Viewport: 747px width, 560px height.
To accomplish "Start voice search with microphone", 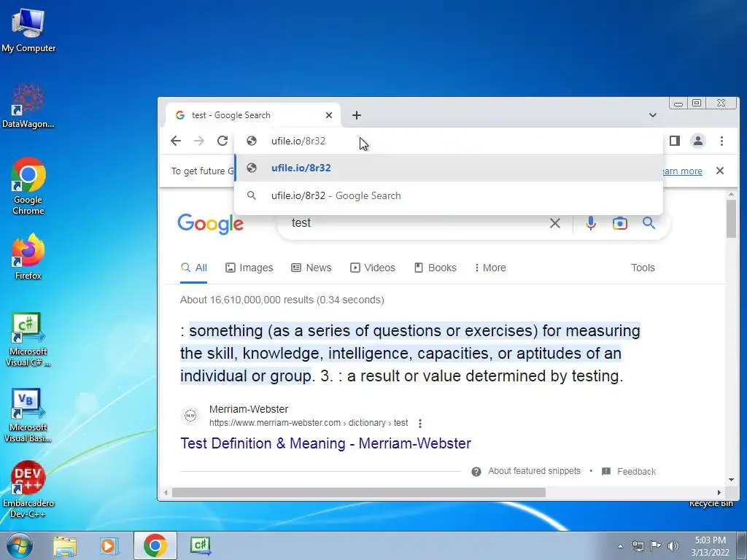I will 591,223.
